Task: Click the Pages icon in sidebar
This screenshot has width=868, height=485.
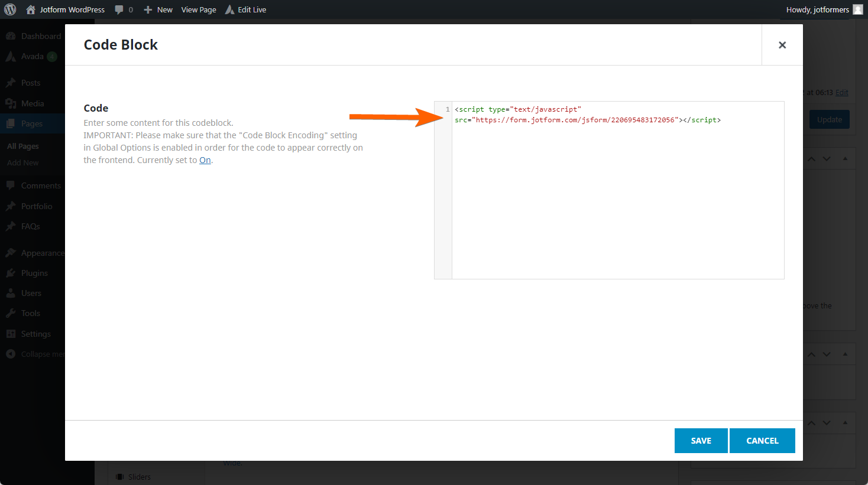Action: (x=11, y=123)
